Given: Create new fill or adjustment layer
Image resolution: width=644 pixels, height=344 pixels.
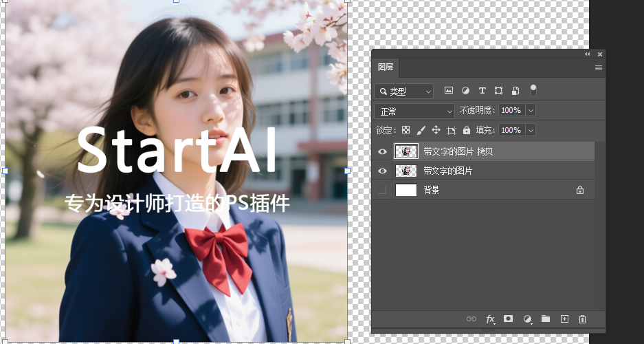Looking at the screenshot, I should [527, 319].
